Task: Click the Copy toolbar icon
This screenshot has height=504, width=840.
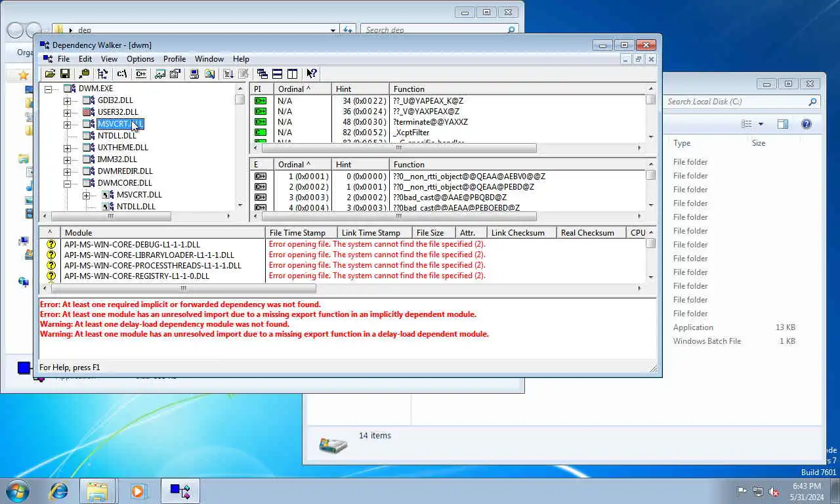Action: click(84, 74)
